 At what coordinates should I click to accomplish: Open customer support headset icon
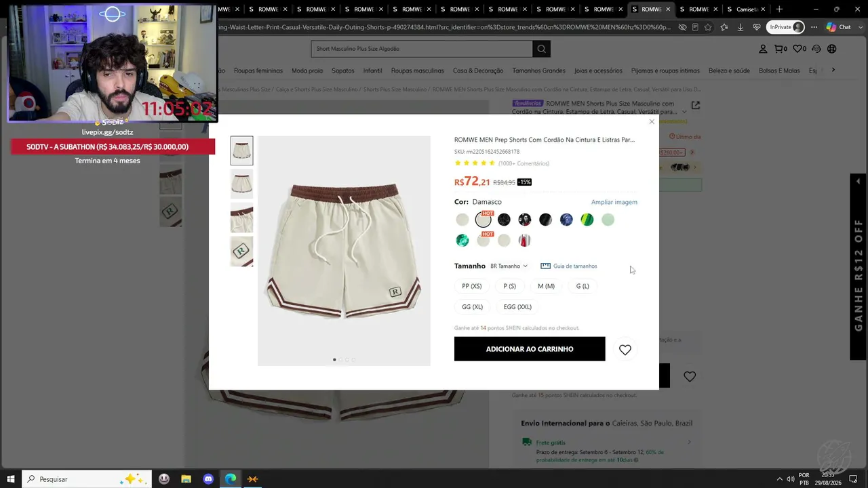coord(816,49)
